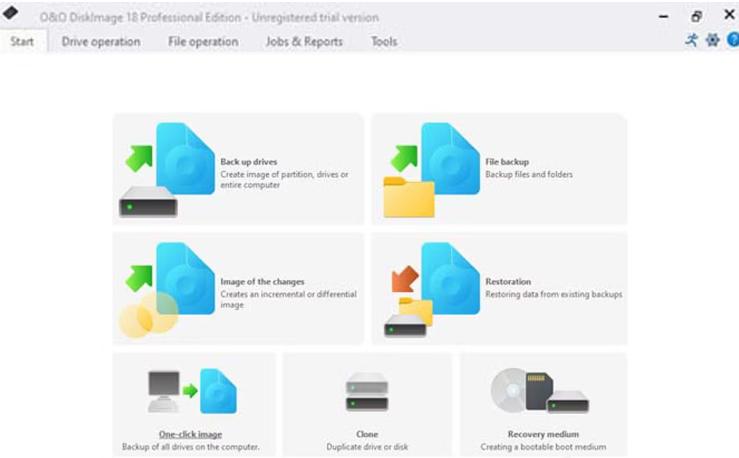
Task: Click 'Backup of all drives on the computer' text
Action: point(190,447)
